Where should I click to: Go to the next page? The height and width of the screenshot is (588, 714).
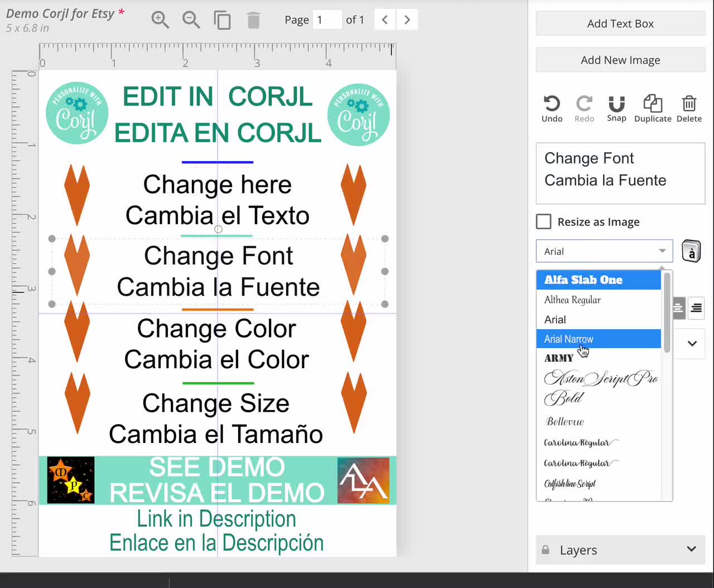click(407, 20)
